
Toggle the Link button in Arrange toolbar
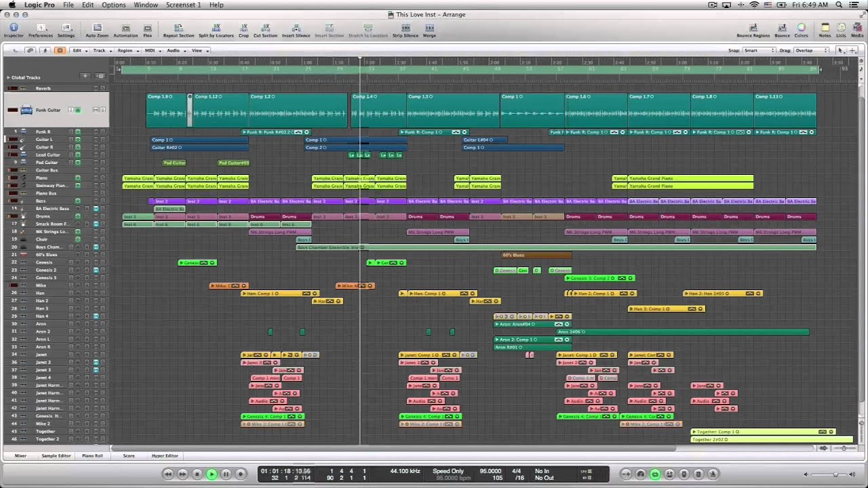[30, 50]
